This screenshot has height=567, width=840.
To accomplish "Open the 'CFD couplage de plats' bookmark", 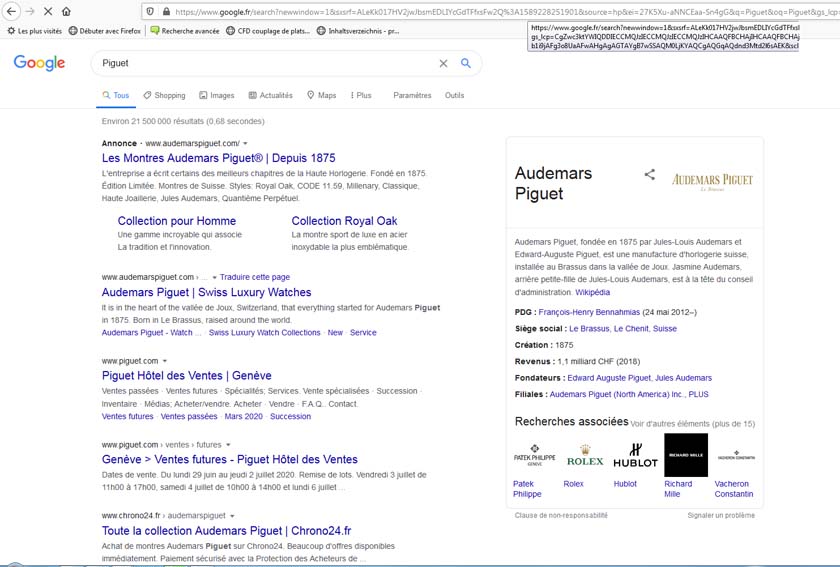I will point(268,31).
